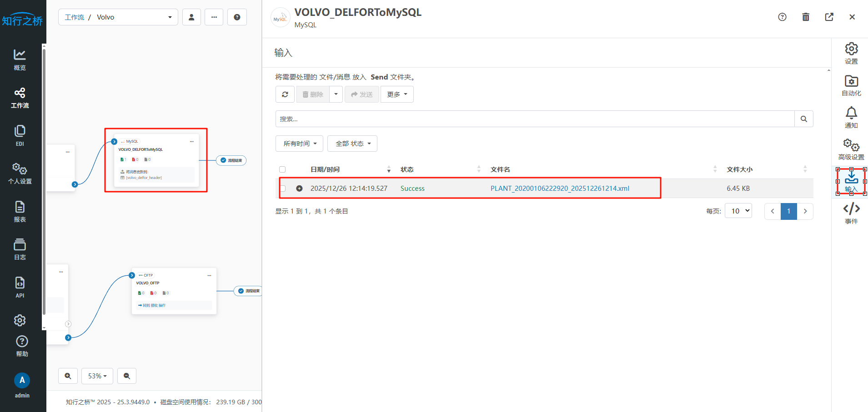Check the PLANT xml file row checkbox
The image size is (868, 412).
283,189
